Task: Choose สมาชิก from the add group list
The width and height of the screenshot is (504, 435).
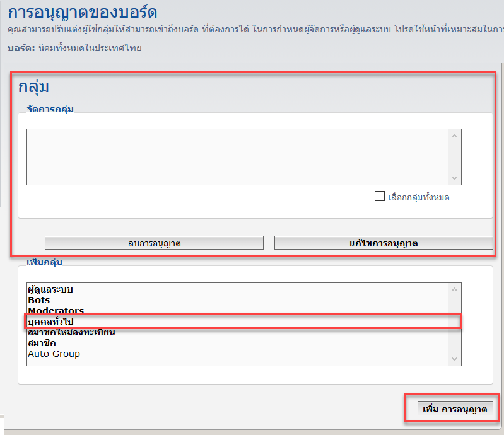Action: point(42,343)
